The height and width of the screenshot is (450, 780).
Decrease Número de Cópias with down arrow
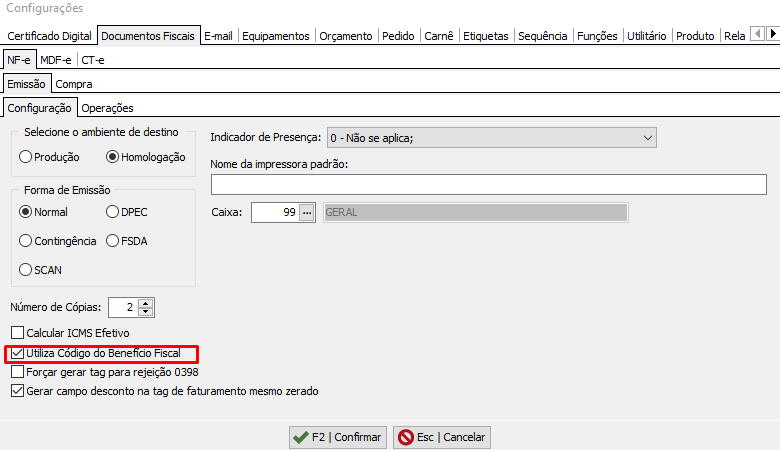(x=146, y=312)
